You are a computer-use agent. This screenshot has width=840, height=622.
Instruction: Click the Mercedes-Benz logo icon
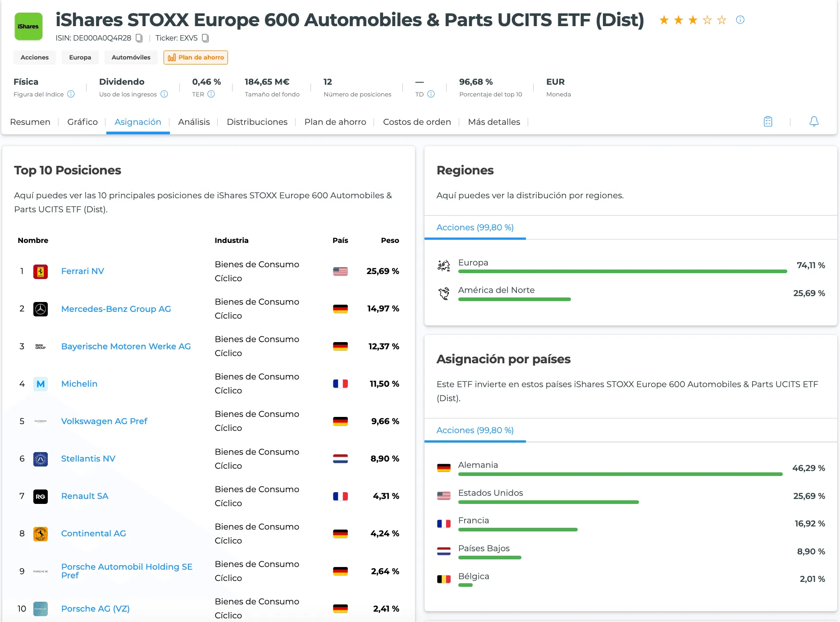pos(41,309)
